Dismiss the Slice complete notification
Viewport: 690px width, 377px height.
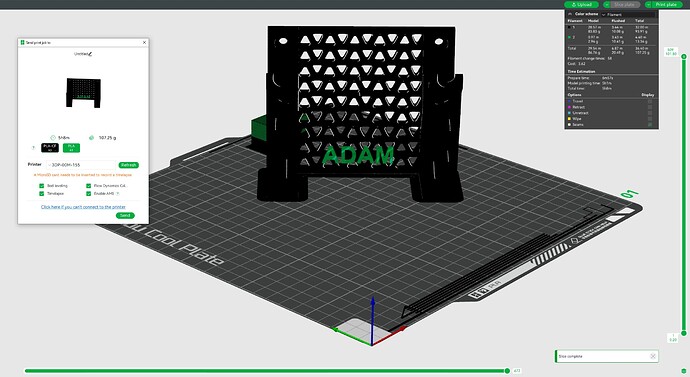pyautogui.click(x=653, y=356)
